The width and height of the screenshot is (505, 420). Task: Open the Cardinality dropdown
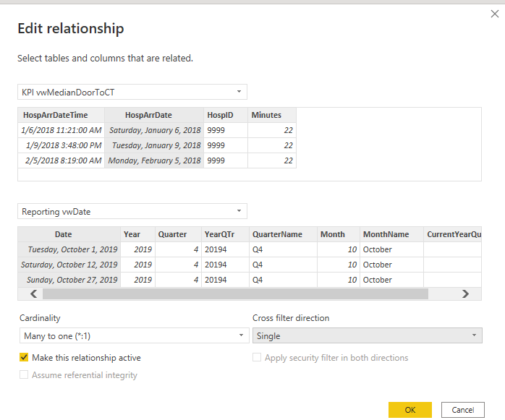pos(135,335)
